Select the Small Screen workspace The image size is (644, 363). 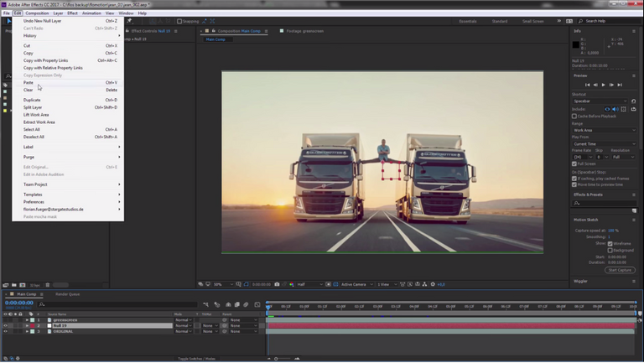[532, 21]
